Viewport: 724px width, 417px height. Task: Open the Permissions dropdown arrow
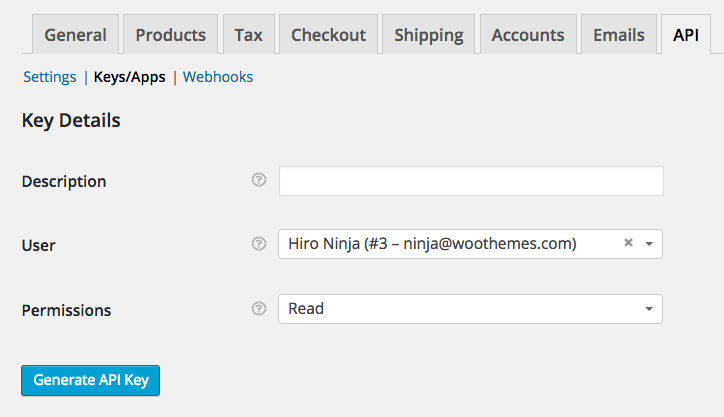point(649,309)
